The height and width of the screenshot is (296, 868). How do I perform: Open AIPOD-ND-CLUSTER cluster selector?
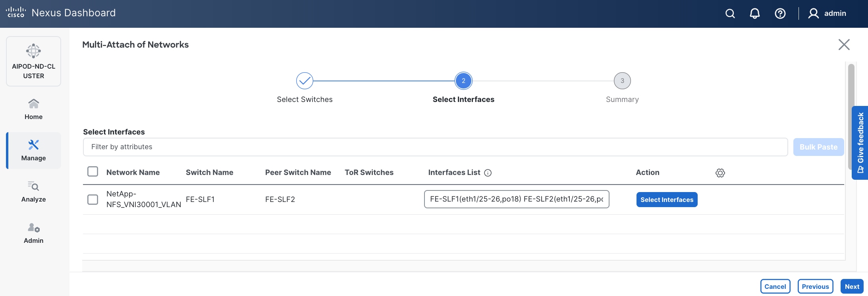tap(33, 61)
